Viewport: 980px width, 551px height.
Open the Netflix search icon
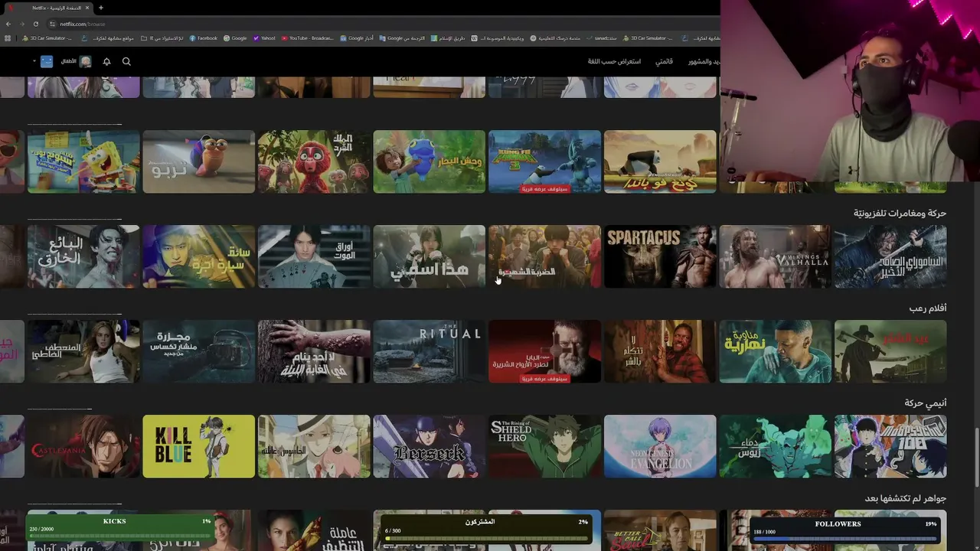tap(126, 61)
